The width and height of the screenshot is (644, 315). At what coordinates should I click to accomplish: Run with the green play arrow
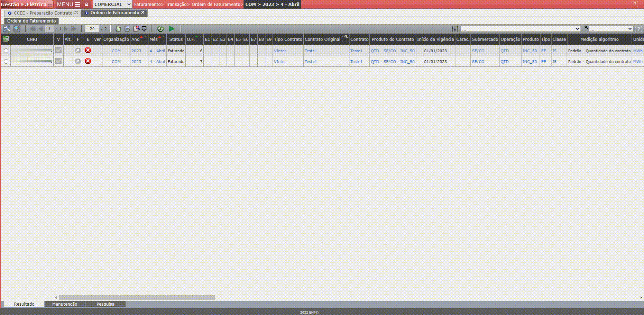(172, 29)
